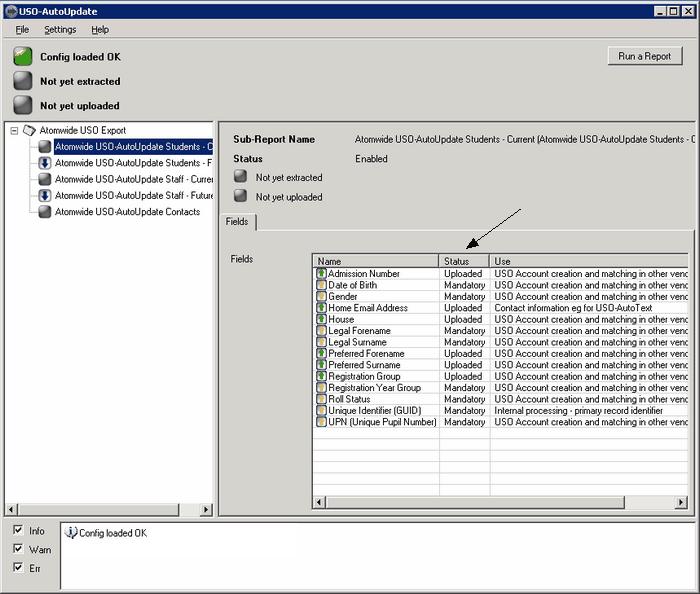Viewport: 700px width, 594px height.
Task: Click the Run a Report button
Action: pos(645,56)
